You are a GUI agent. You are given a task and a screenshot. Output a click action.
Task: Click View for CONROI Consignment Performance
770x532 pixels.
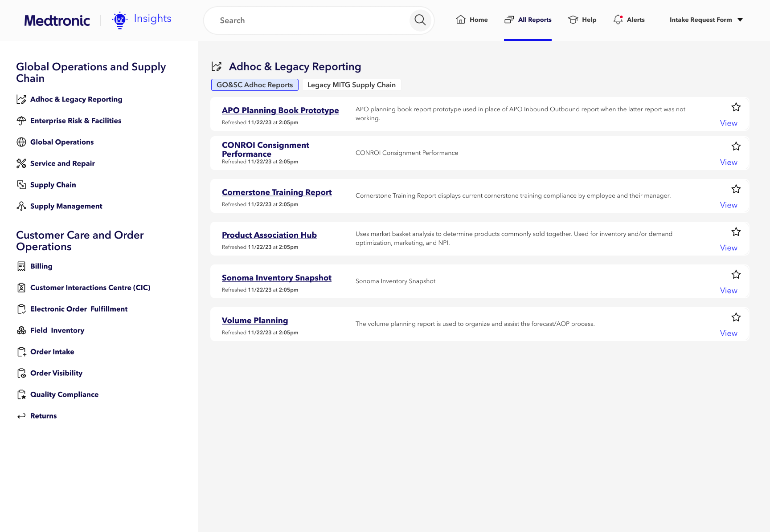729,162
